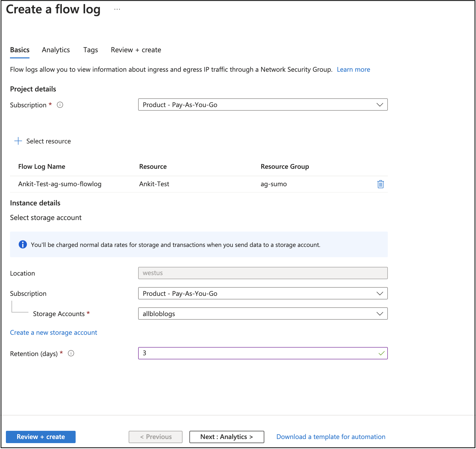Viewport: 476px width, 449px height.
Task: Click Create a new storage account link
Action: pos(54,333)
